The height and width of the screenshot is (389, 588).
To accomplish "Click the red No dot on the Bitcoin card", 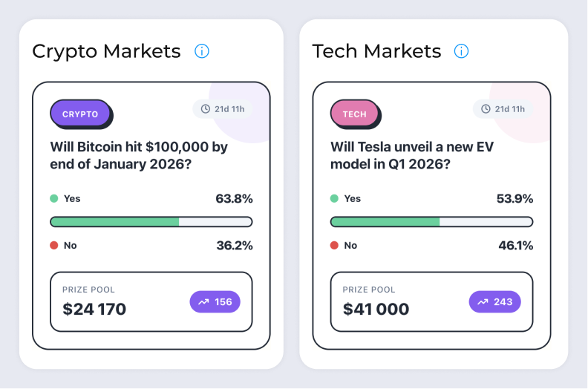I will (x=53, y=245).
